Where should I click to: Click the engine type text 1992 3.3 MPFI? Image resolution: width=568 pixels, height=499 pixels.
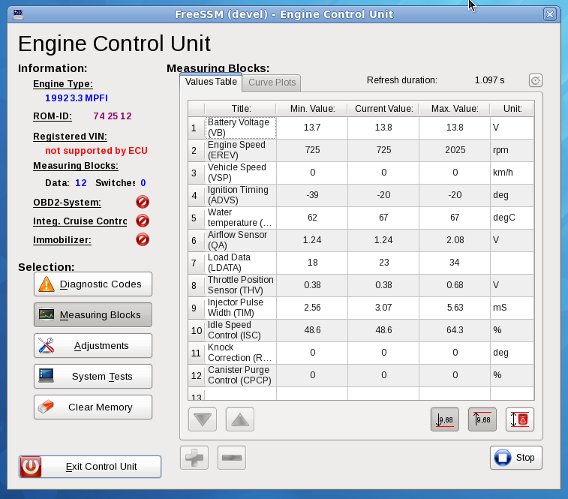[76, 98]
